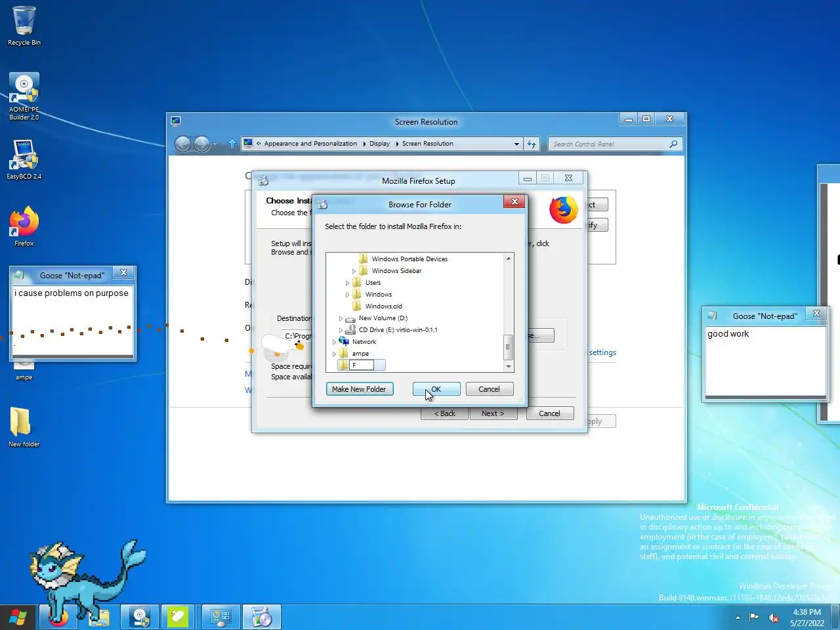The width and height of the screenshot is (840, 630).
Task: Click the Screen Resolution breadcrumb
Action: coord(427,144)
